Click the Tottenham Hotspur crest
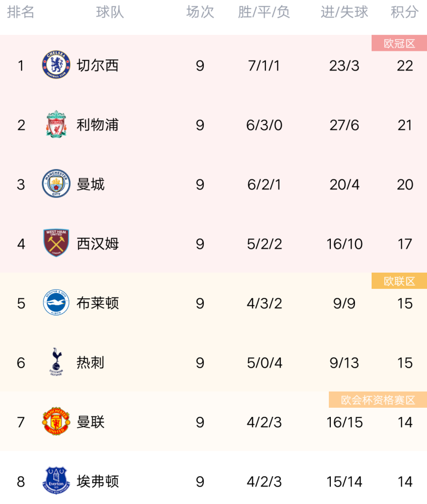This screenshot has height=504, width=427. click(x=56, y=362)
